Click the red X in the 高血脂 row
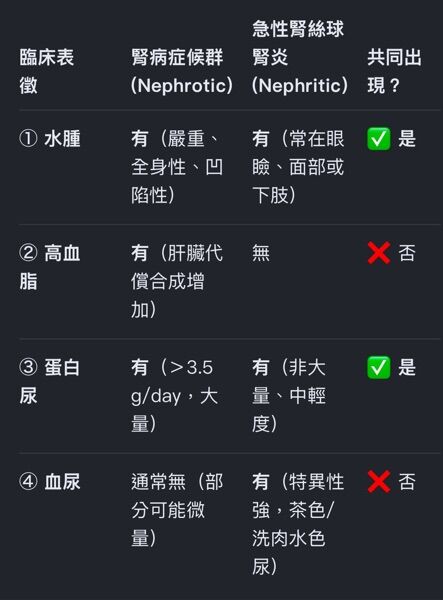This screenshot has width=443, height=600. point(379,253)
